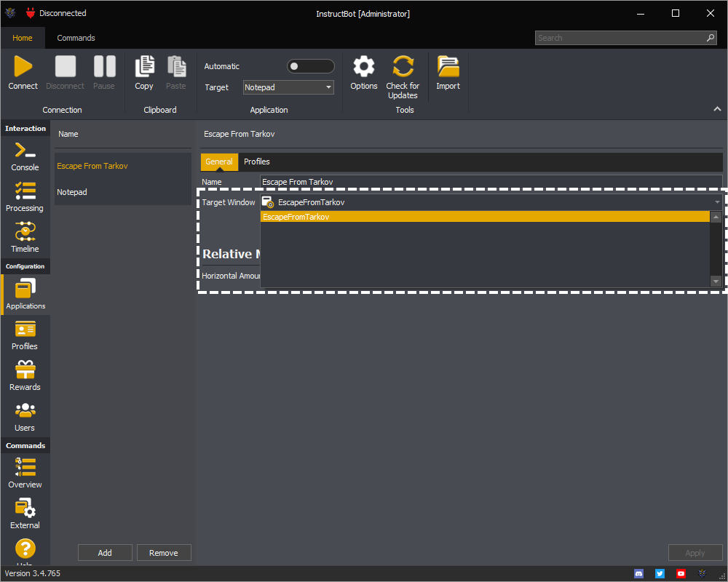The image size is (728, 582).
Task: Click the Apply button
Action: 695,553
